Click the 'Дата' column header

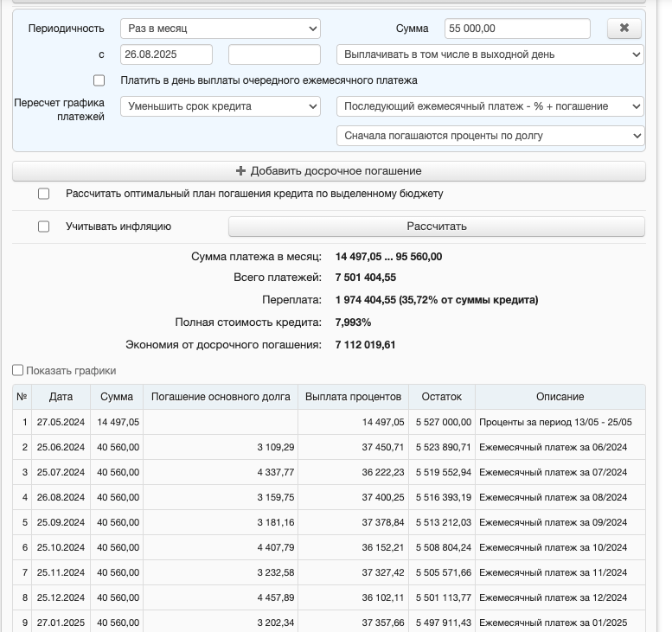(61, 397)
